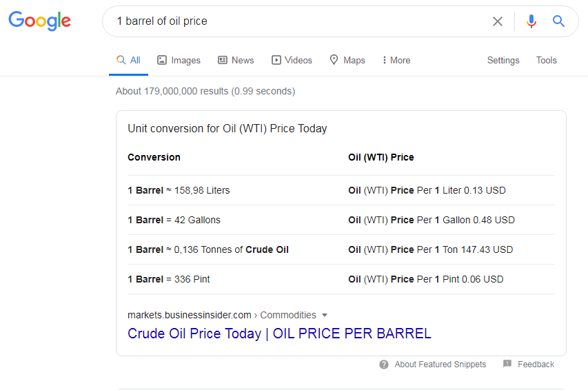Select '1 Barrel = 336 Pint' cell
This screenshot has height=390, width=588.
pos(169,279)
